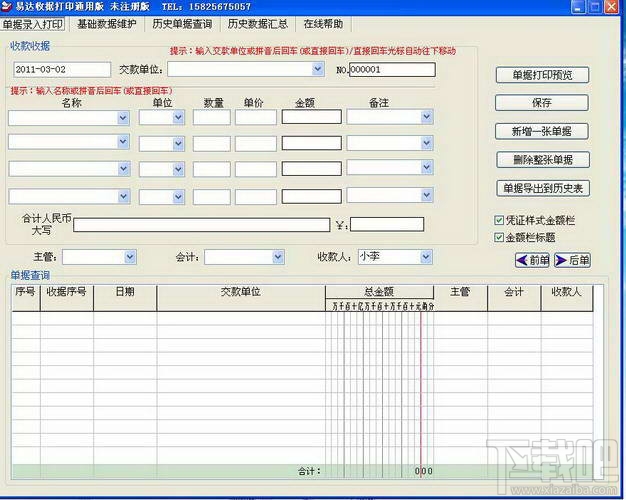Click the 主管 column header in table
Image resolution: width=626 pixels, height=500 pixels.
[x=460, y=298]
